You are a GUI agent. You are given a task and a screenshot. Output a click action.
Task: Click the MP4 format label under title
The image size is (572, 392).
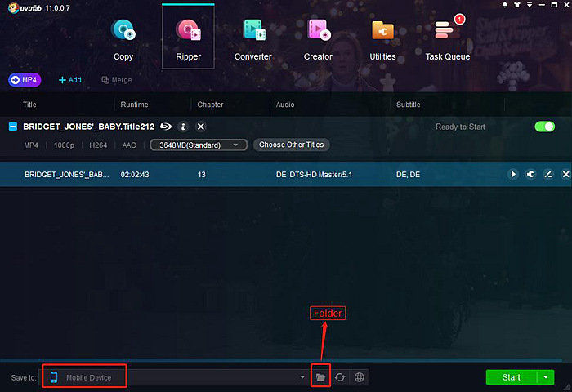coord(31,145)
